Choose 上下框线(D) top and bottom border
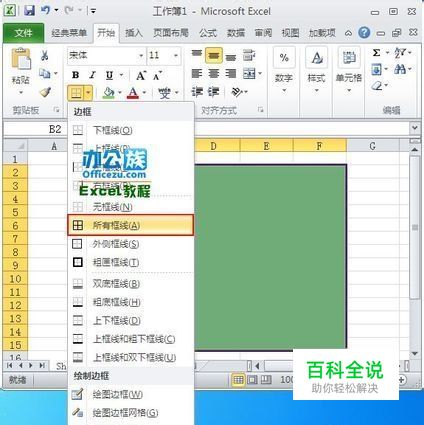Viewport: 424px width, 425px height. click(131, 320)
